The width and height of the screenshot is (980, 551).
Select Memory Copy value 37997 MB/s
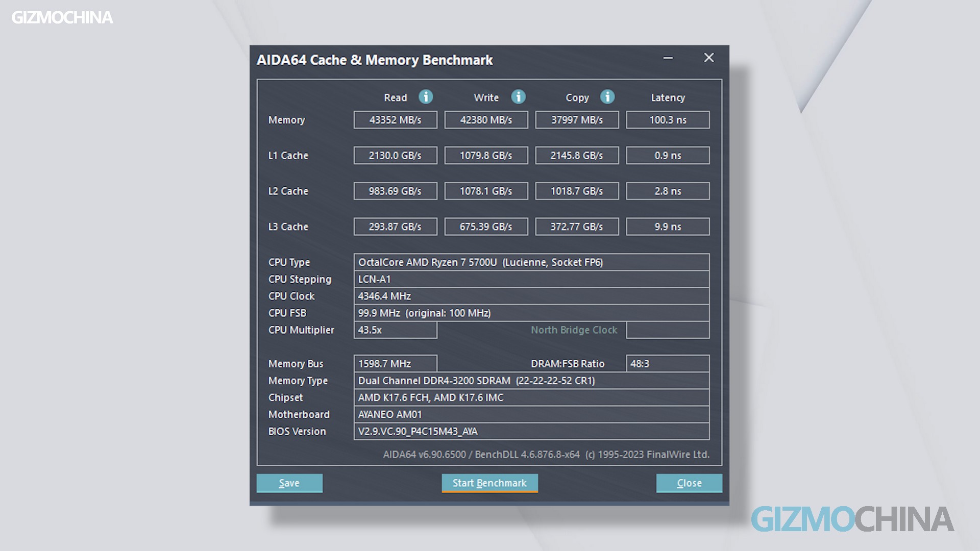(577, 120)
